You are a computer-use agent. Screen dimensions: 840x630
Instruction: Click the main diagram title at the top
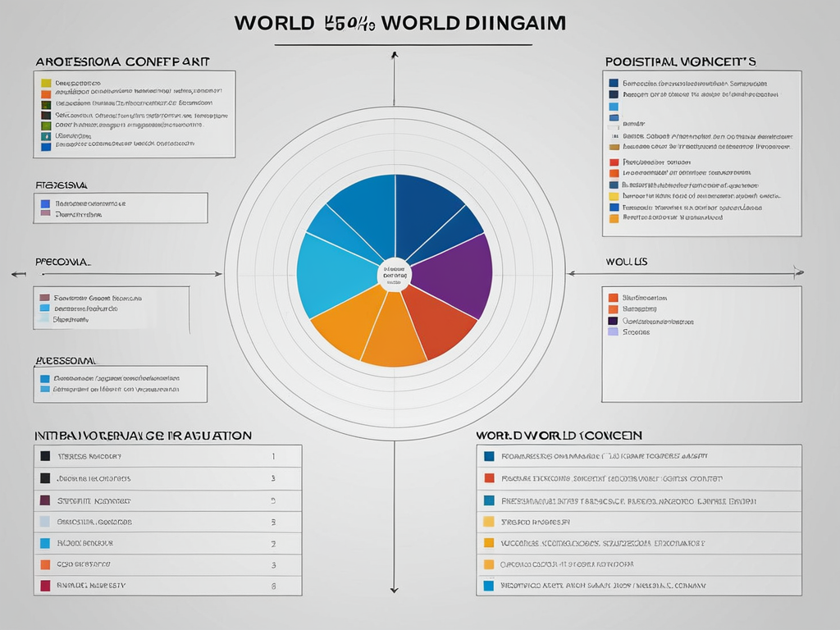click(x=399, y=23)
